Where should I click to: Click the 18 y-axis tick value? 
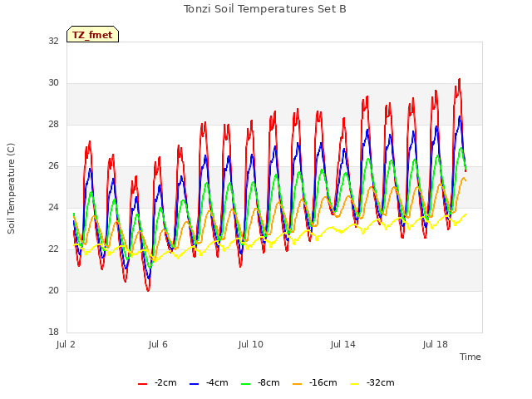53,332
